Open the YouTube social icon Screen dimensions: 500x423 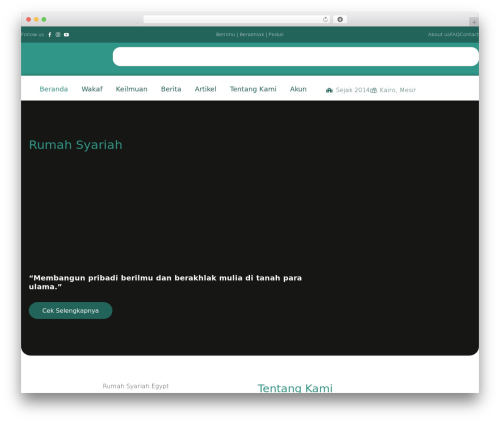[x=66, y=35]
